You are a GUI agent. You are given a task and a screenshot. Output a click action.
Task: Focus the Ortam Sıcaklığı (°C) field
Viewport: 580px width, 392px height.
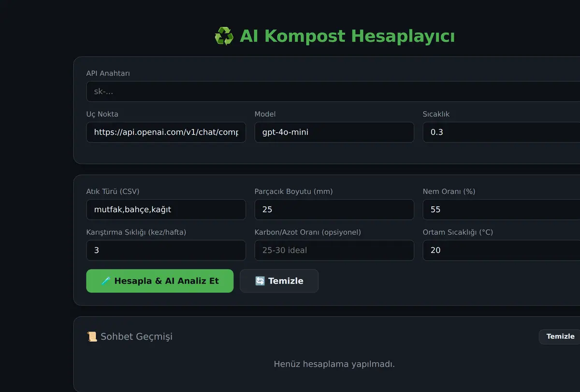pos(502,250)
